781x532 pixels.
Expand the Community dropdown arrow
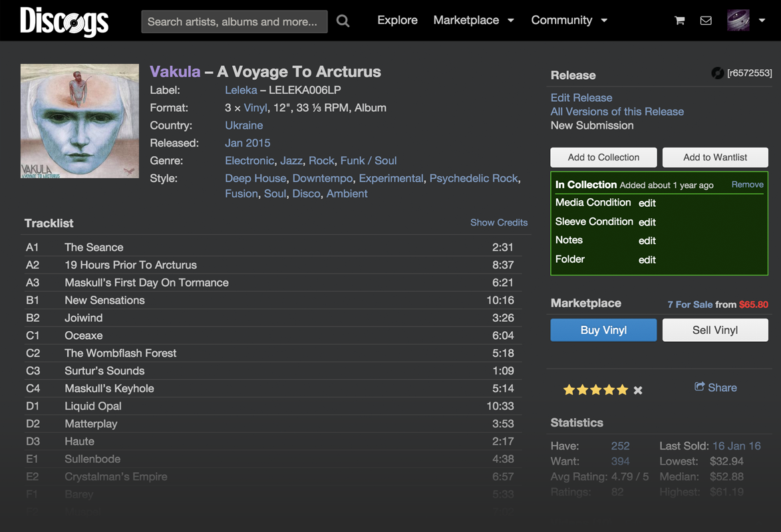(x=604, y=21)
